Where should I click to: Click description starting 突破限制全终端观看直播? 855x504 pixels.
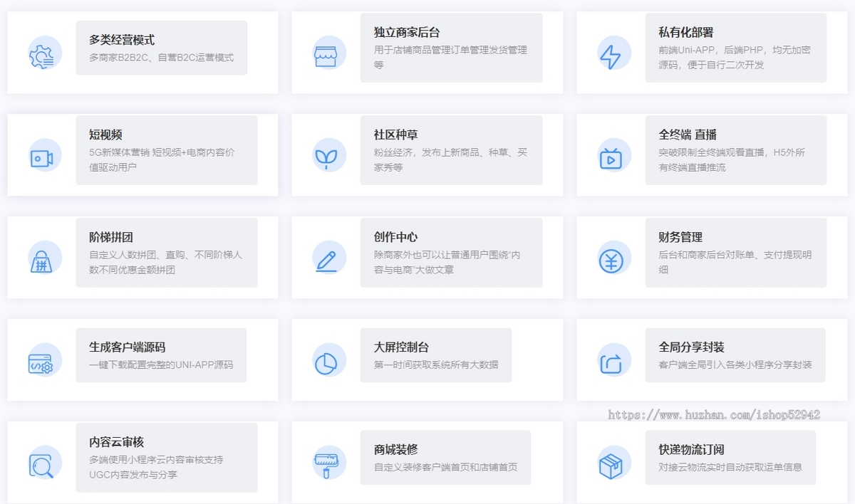tap(732, 159)
